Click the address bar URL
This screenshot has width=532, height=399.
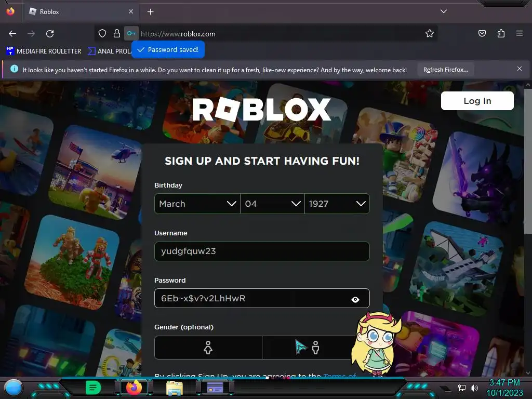tap(178, 34)
